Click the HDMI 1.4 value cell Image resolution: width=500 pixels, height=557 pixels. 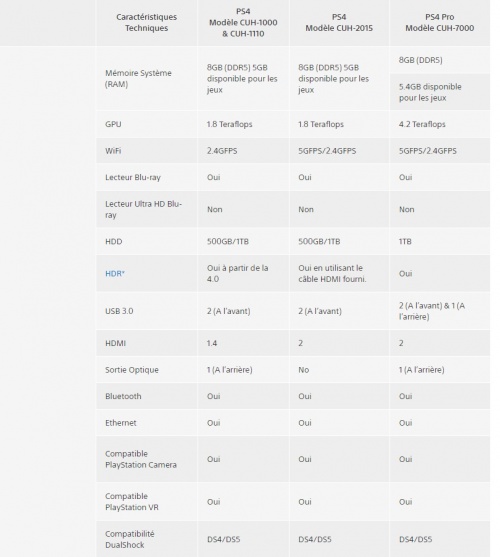tap(212, 343)
